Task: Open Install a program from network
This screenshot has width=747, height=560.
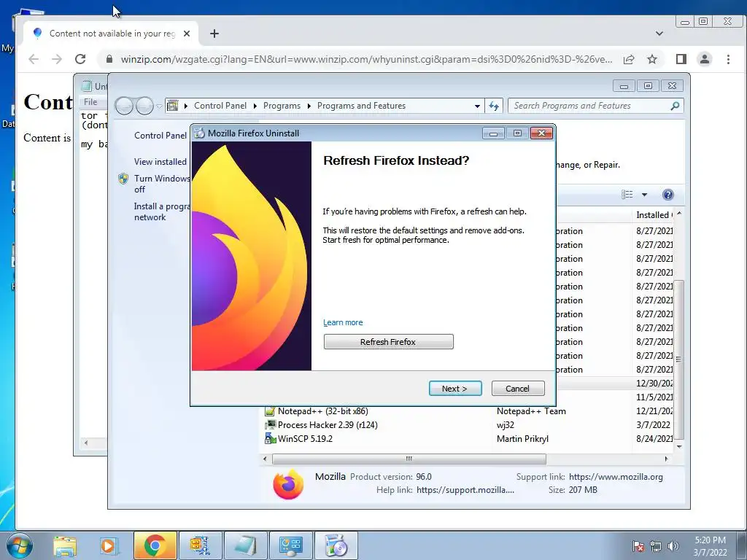Action: click(161, 211)
